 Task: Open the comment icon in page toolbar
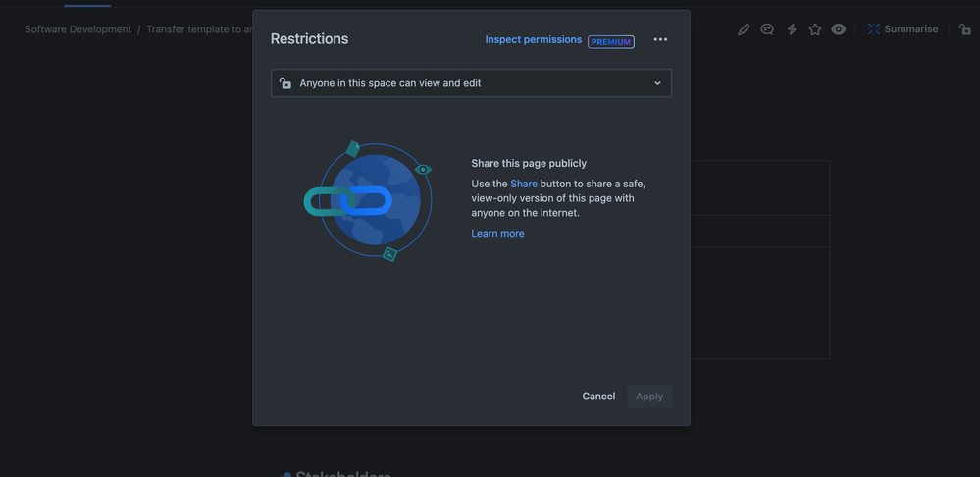pos(767,29)
